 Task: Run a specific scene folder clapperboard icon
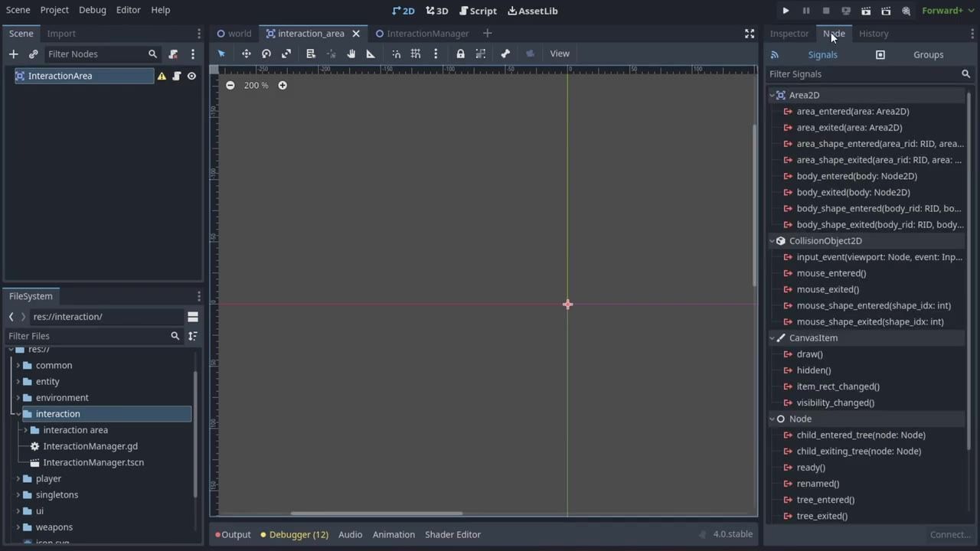pos(886,11)
